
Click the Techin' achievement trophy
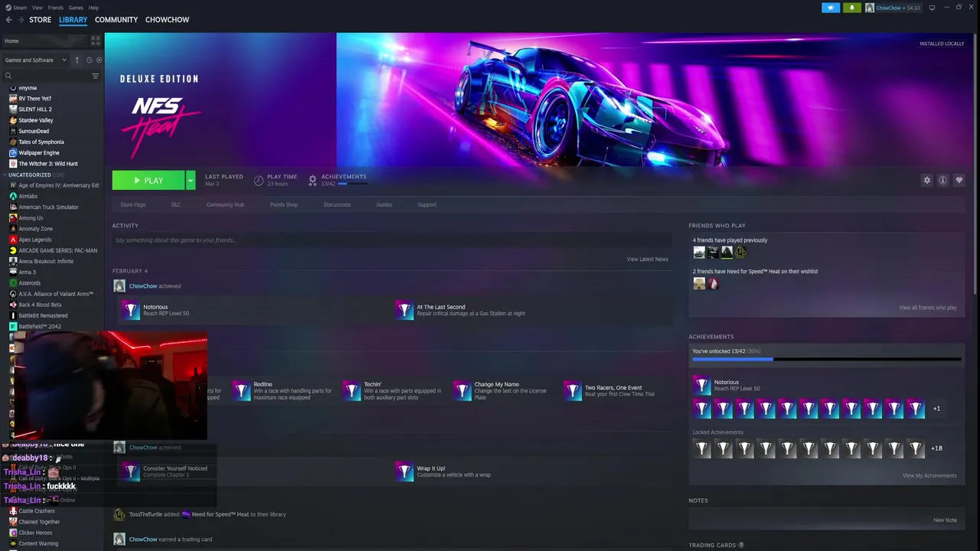[x=351, y=391]
